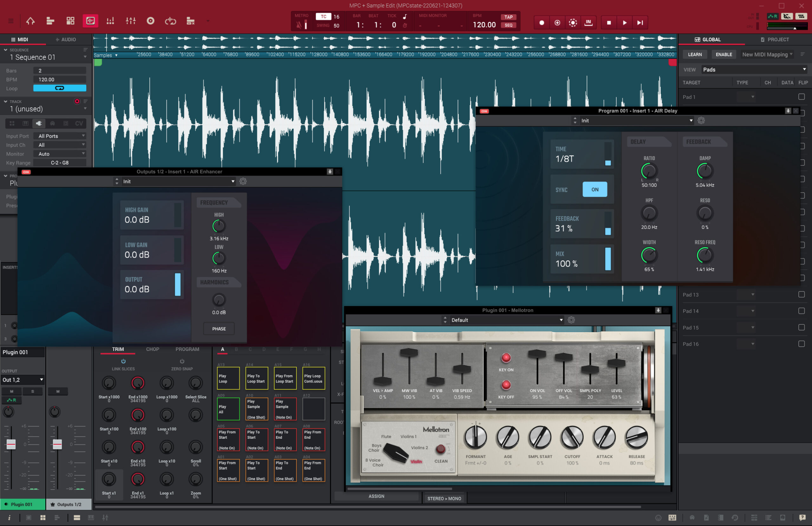The height and width of the screenshot is (526, 812).
Task: Toggle the TC timing correct button
Action: coord(324,17)
